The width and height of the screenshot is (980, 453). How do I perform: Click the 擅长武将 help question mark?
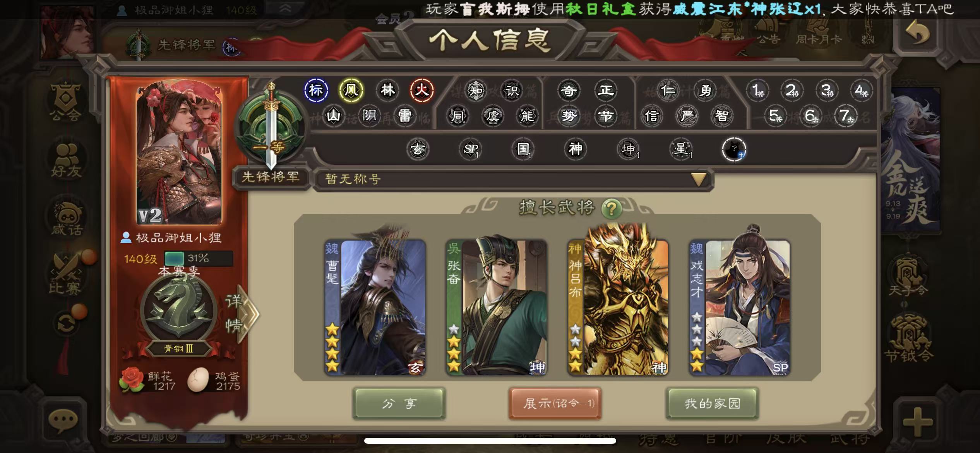point(612,209)
